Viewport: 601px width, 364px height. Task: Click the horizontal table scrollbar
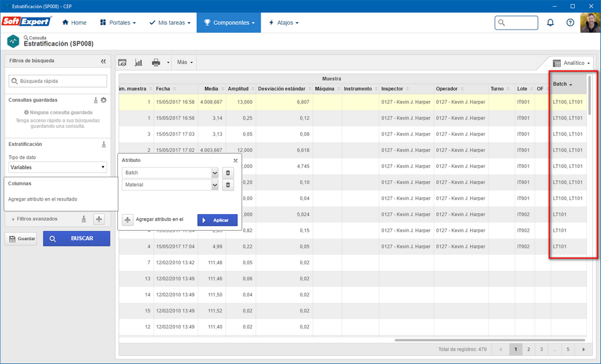490,340
